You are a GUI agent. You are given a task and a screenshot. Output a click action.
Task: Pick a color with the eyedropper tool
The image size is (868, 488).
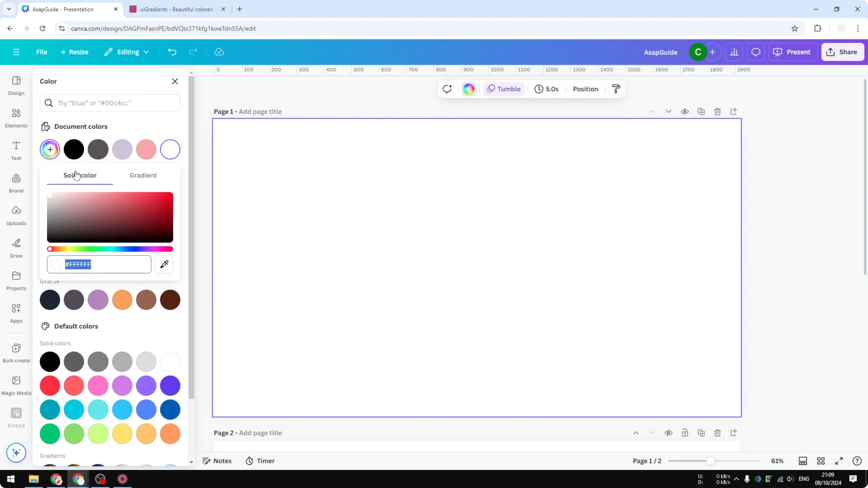tap(164, 264)
